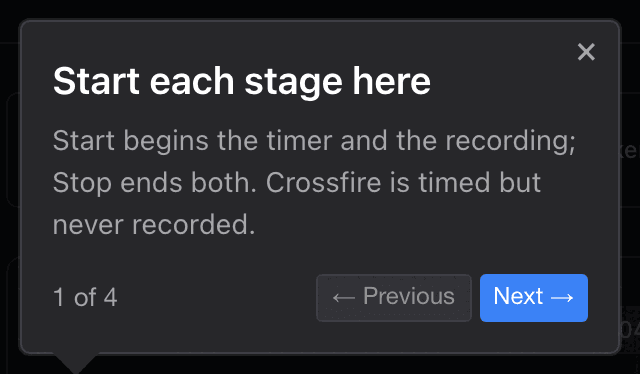
Task: Click the right arrow inside the Next button
Action: 562,298
